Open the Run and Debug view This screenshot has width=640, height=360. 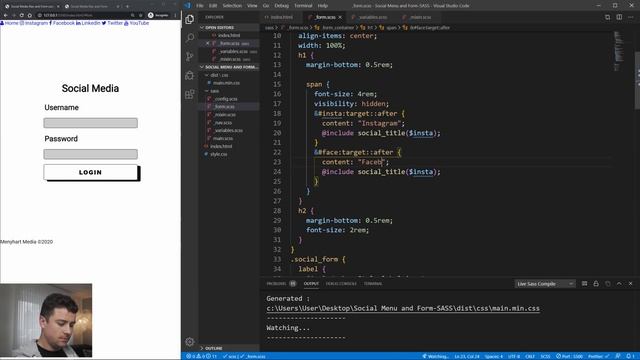(x=189, y=75)
